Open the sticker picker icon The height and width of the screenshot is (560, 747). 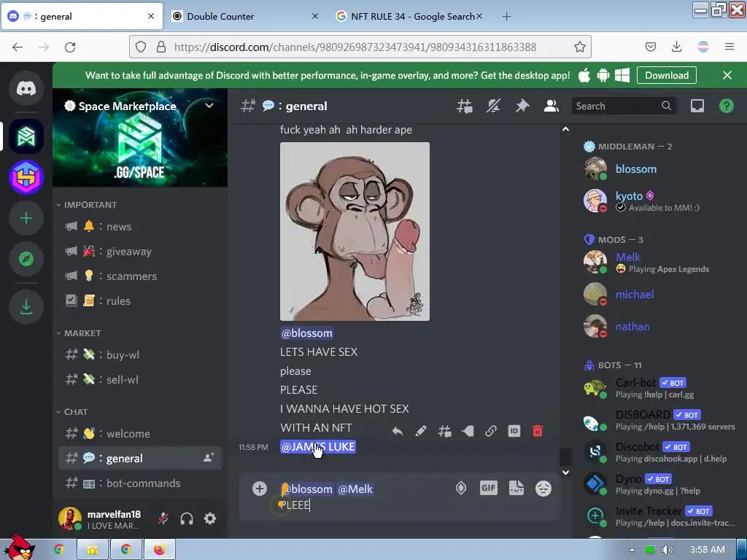point(516,488)
